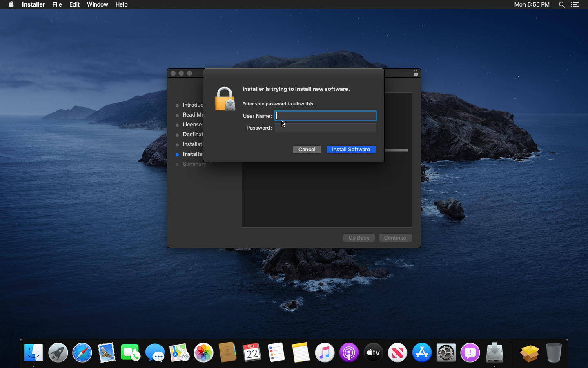This screenshot has height=368, width=588.
Task: Click the installation progress bar
Action: pyautogui.click(x=396, y=150)
